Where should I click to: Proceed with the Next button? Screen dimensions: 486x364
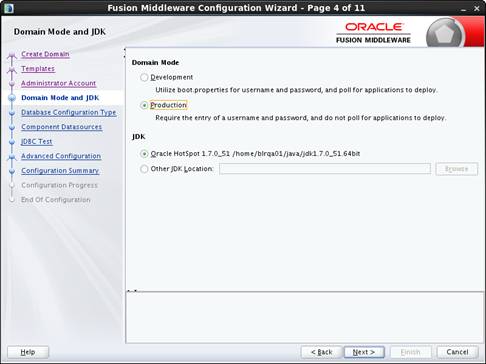(x=364, y=352)
